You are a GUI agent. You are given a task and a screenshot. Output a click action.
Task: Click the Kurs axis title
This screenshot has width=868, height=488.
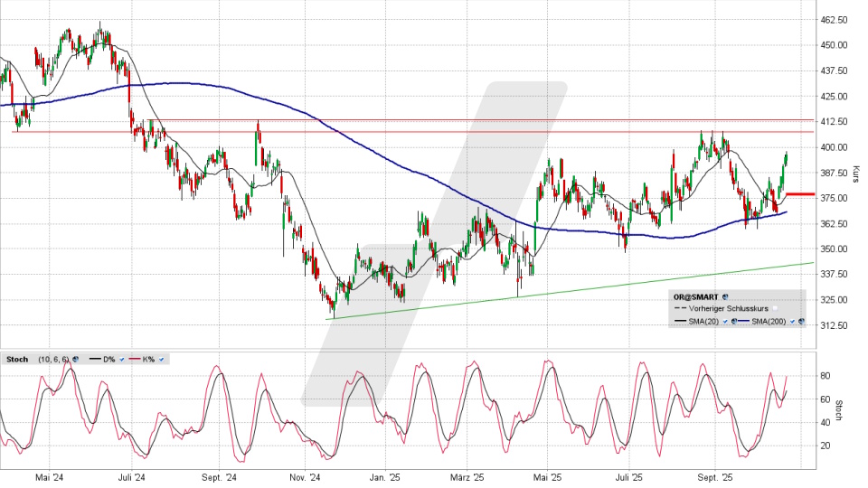(855, 173)
